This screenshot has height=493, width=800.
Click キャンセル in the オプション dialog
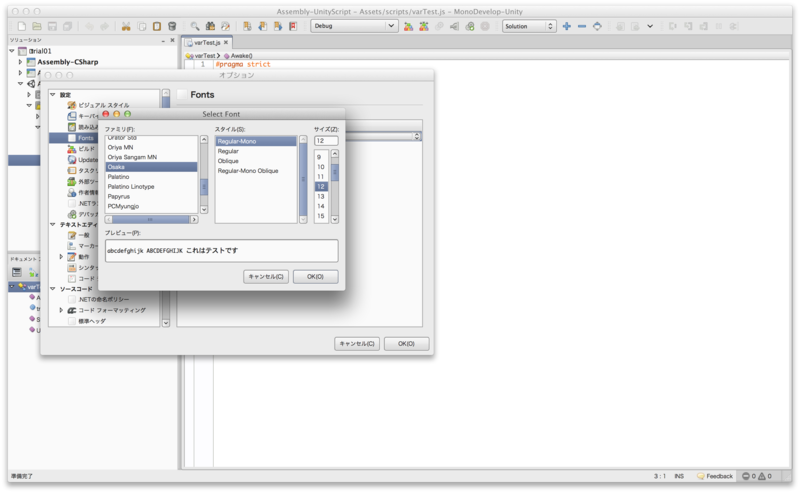pos(357,343)
